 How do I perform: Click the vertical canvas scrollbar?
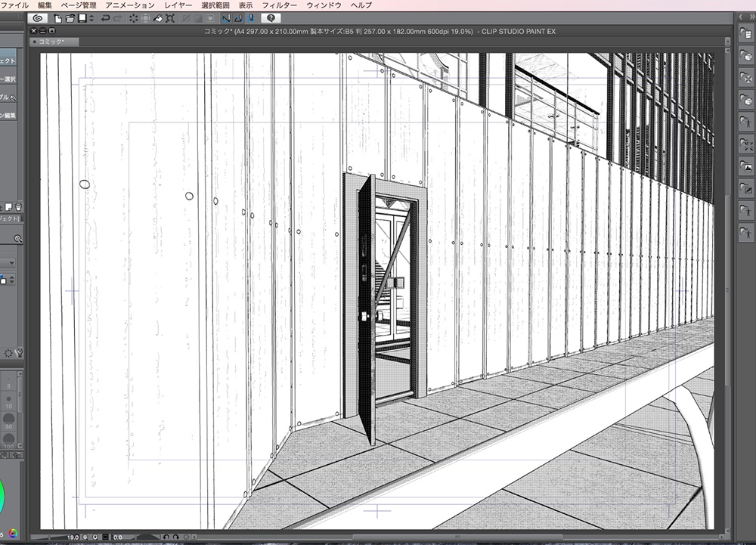pos(727,289)
